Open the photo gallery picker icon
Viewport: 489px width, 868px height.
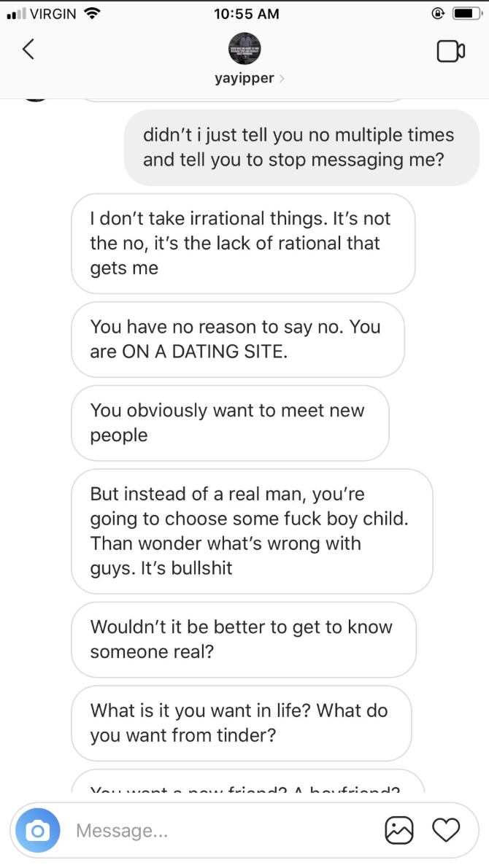pyautogui.click(x=399, y=830)
